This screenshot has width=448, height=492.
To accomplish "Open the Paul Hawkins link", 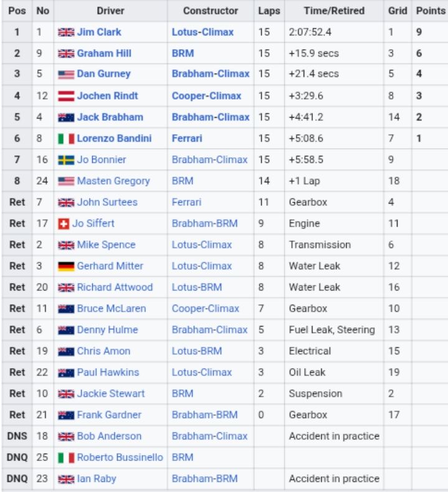I will pos(108,373).
